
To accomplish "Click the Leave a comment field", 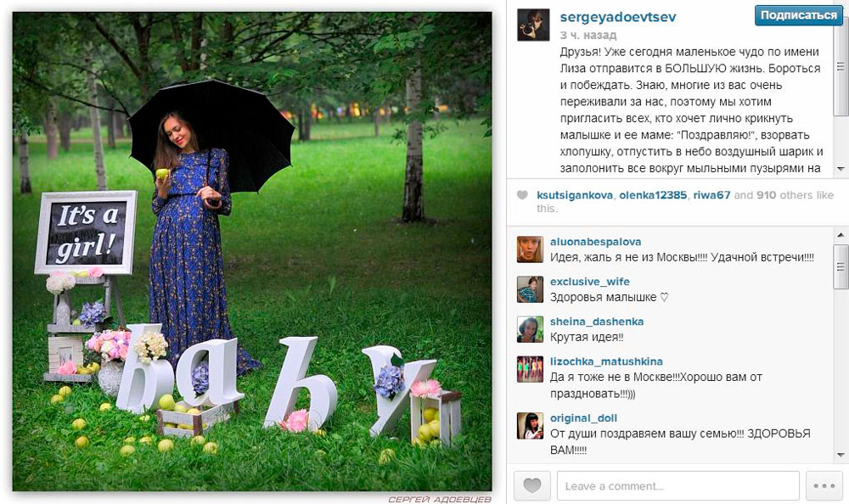I will coord(678,485).
